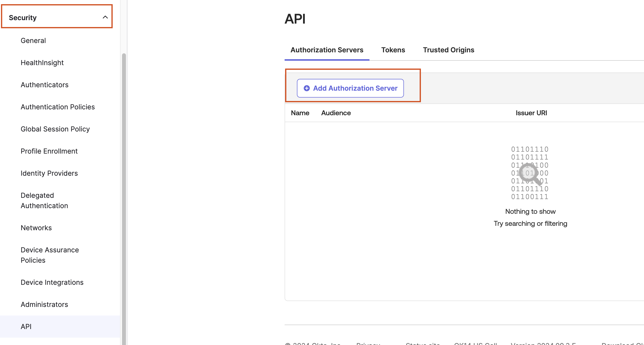Viewport: 644px width, 345px height.
Task: Click the Audience column header
Action: click(x=336, y=113)
